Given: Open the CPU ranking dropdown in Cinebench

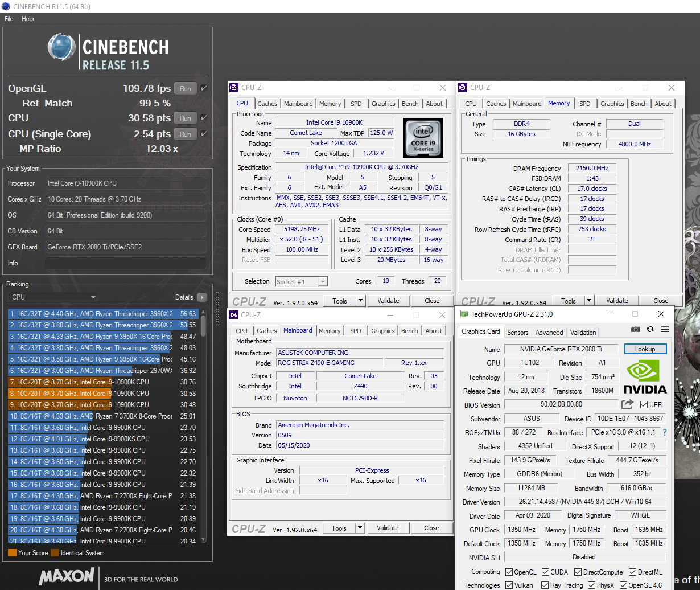Looking at the screenshot, I should (93, 297).
